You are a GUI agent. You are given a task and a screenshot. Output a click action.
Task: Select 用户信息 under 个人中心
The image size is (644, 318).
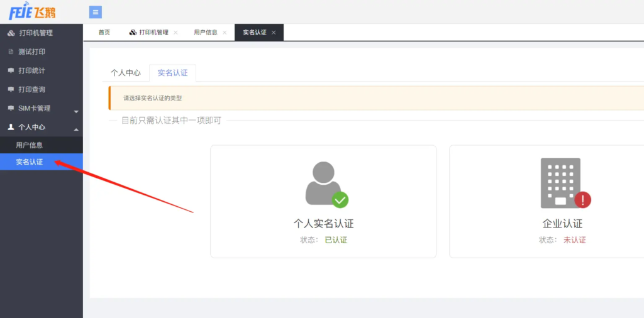[x=30, y=145]
